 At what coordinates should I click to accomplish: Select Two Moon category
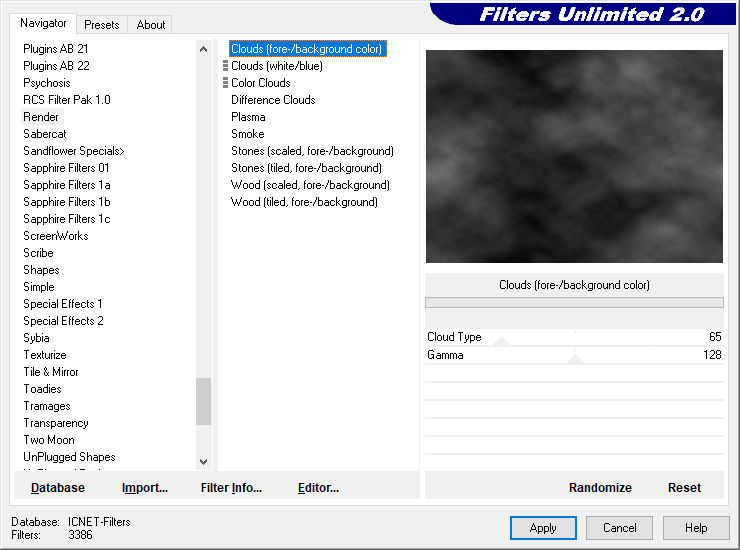(x=49, y=440)
